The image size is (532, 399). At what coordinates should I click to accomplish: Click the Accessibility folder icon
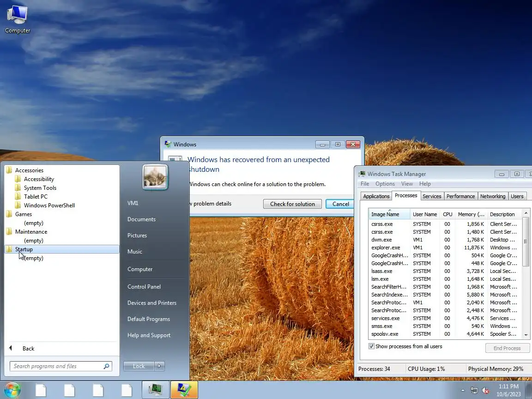coord(18,179)
